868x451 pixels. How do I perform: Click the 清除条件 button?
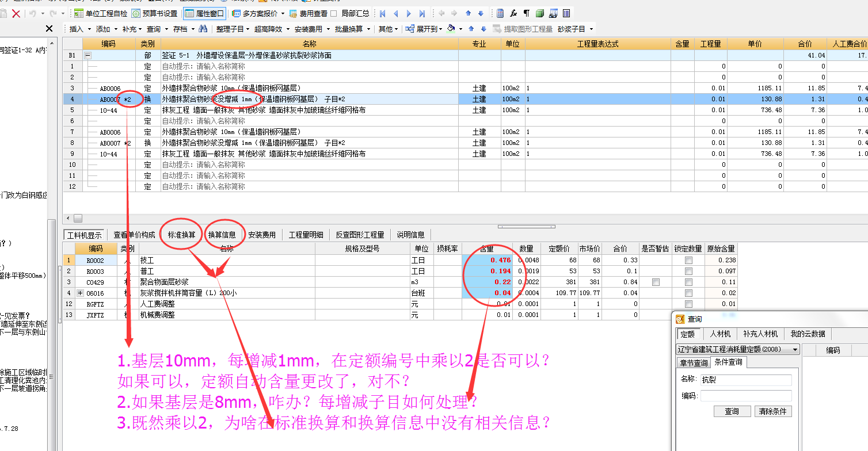coord(773,411)
